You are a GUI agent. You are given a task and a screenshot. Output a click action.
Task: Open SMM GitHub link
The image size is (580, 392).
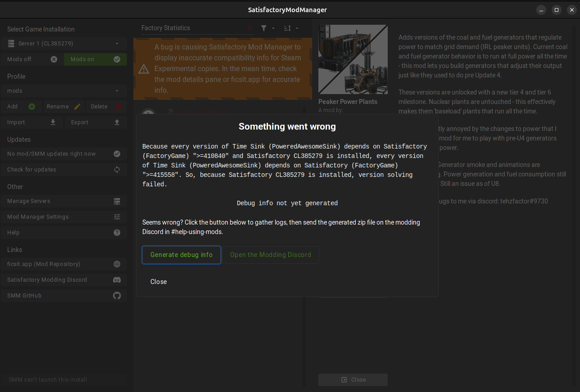[x=64, y=296]
